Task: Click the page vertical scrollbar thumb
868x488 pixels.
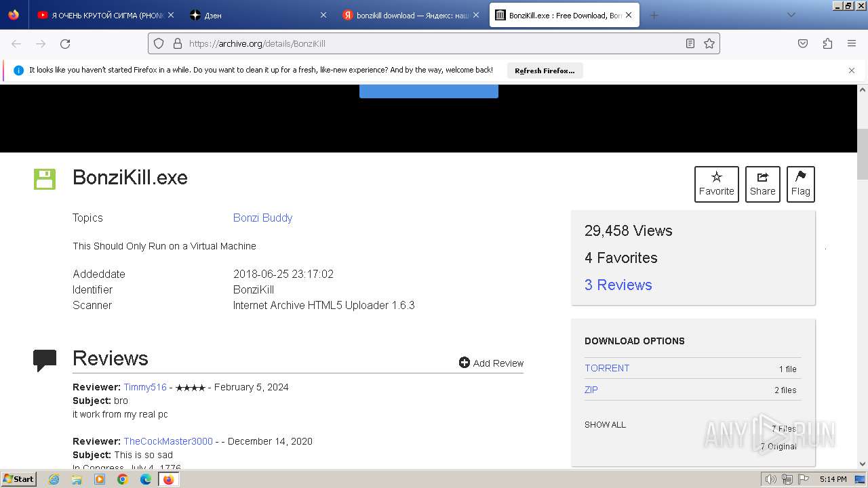Action: pyautogui.click(x=863, y=154)
